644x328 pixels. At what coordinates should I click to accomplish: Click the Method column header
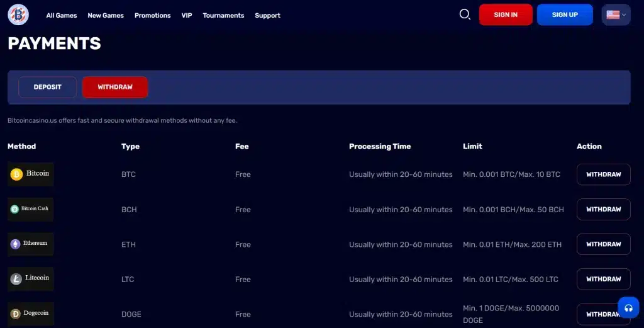point(22,146)
